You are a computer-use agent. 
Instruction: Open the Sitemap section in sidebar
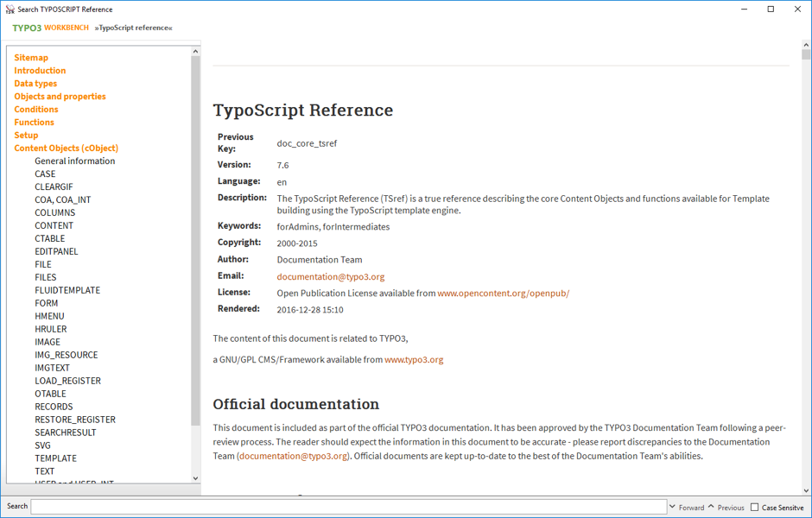pos(31,58)
